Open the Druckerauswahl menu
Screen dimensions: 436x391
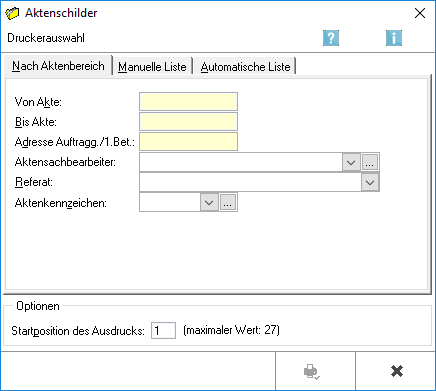pos(46,38)
